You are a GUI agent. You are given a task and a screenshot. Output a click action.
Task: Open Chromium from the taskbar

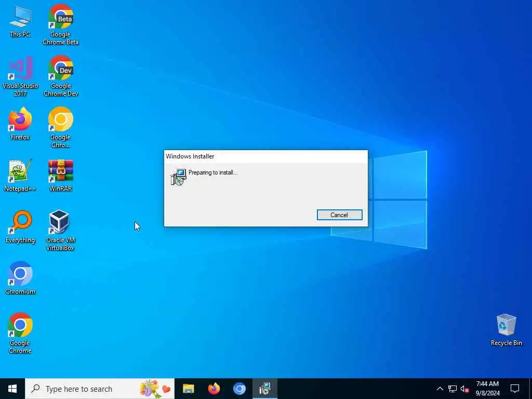(x=239, y=389)
